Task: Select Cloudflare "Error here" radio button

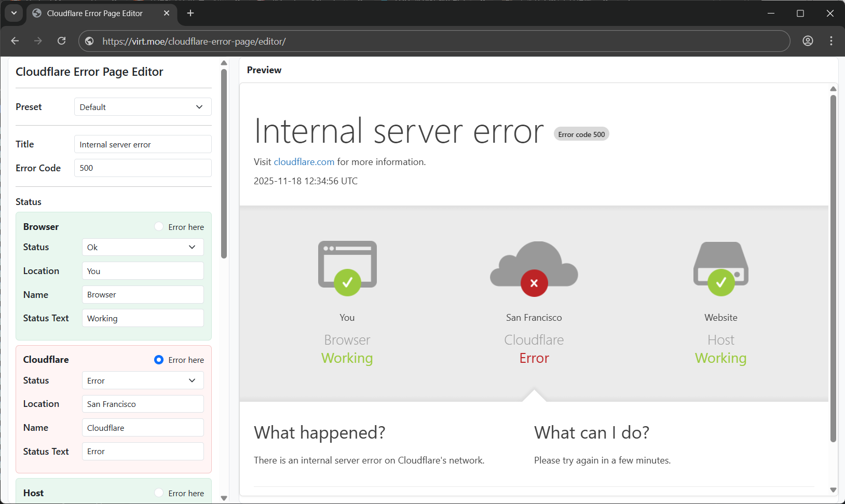Action: (159, 360)
